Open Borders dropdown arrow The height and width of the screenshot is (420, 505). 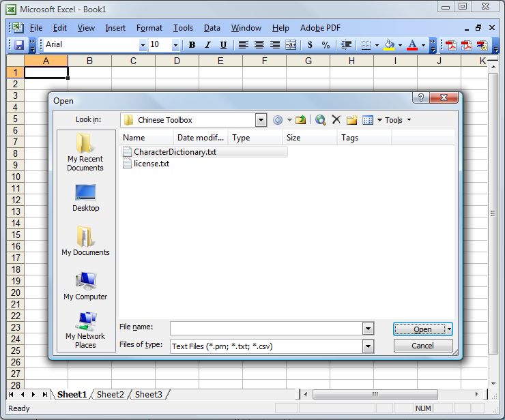377,45
